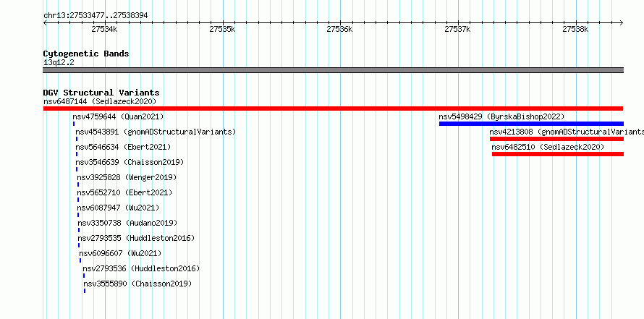This screenshot has width=644, height=319.
Task: Click the nsv6487144 (Sedlazeck2020) label
Action: (100, 101)
